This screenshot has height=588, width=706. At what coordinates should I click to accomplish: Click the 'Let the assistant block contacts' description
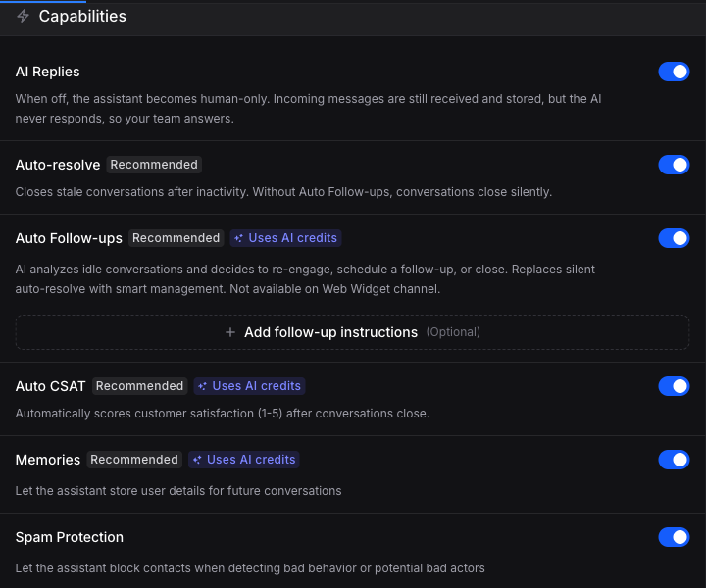pos(250,568)
